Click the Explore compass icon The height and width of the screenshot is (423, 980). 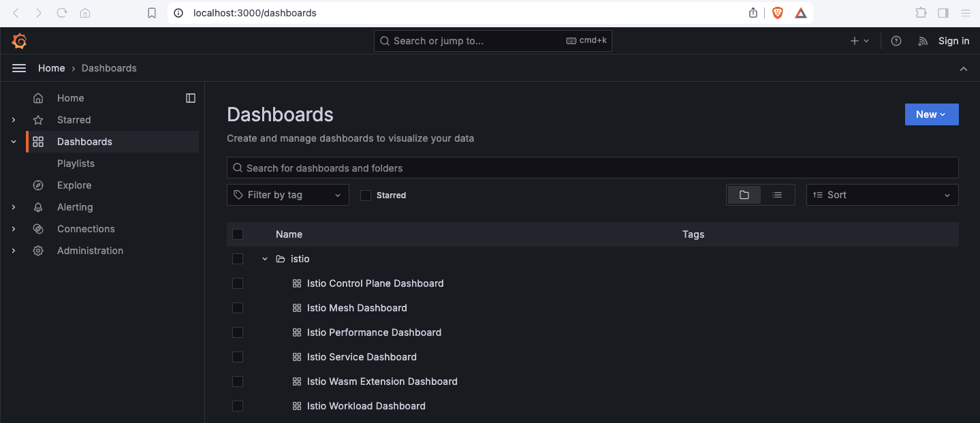click(38, 185)
